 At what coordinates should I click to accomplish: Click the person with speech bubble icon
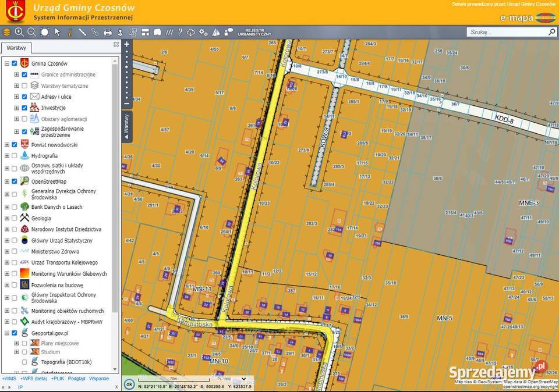[228, 33]
